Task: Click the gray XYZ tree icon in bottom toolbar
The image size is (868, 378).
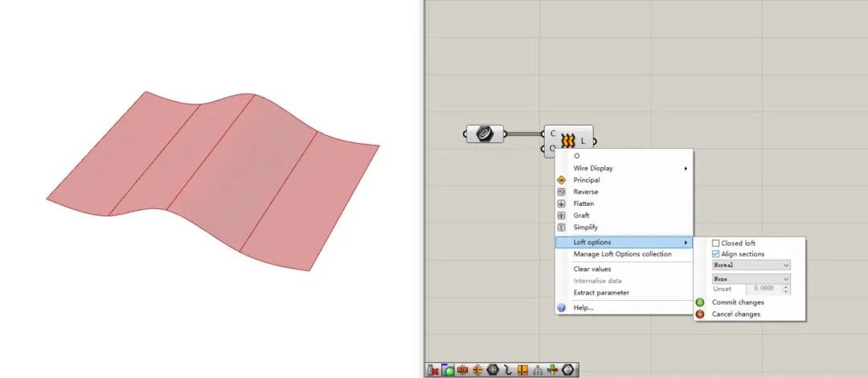Action: pos(538,370)
